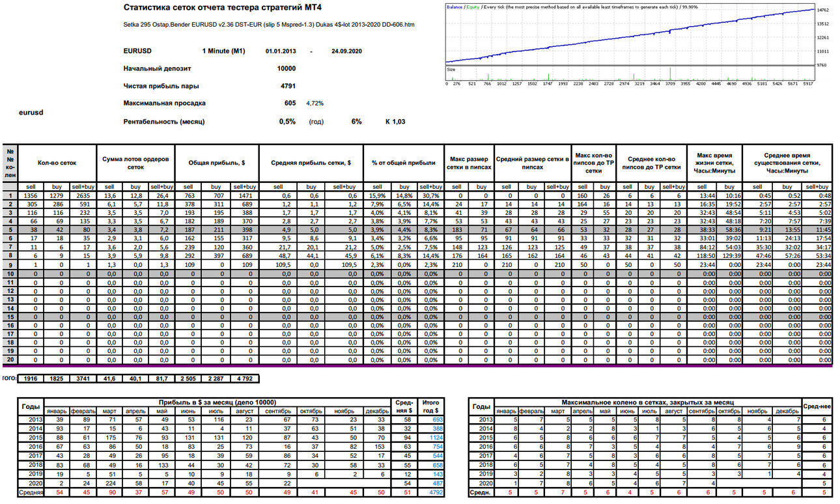
Task: Click the '1 Minute (M1)' timeframe text
Action: (223, 51)
